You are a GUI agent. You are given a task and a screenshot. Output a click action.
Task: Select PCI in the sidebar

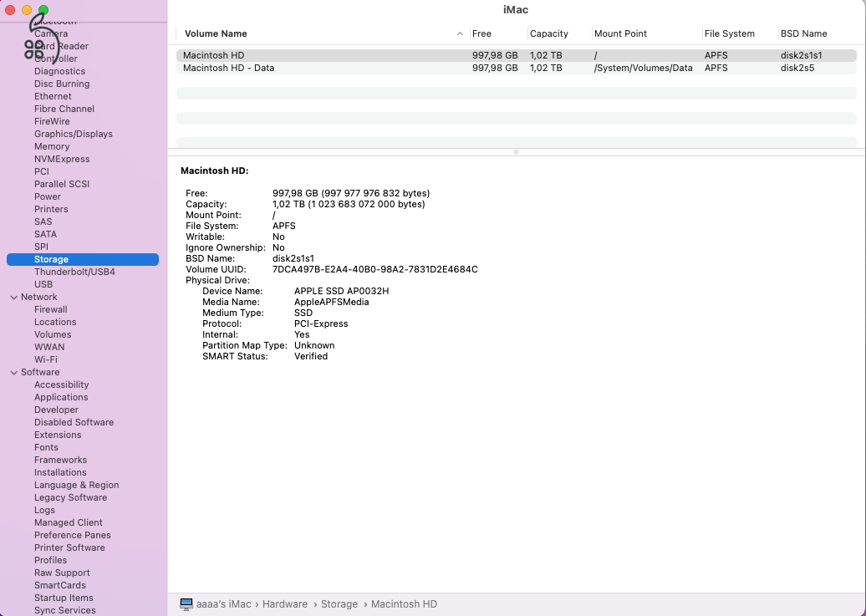(x=42, y=171)
